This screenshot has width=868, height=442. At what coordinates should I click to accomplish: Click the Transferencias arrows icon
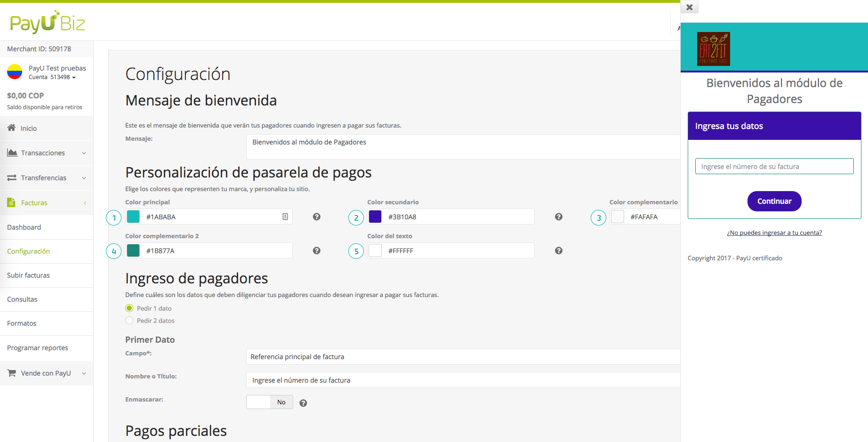(11, 177)
